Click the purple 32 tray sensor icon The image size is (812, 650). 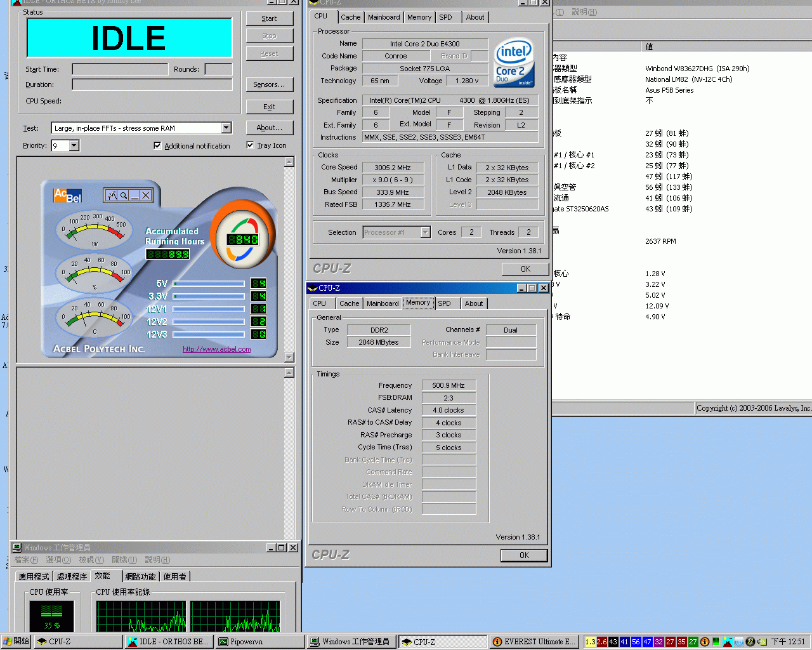coord(659,642)
